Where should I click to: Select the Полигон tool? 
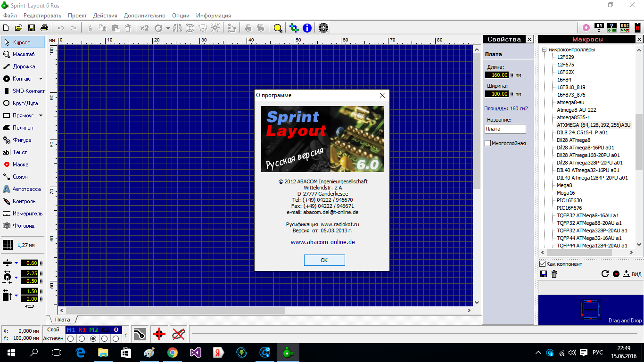[23, 128]
